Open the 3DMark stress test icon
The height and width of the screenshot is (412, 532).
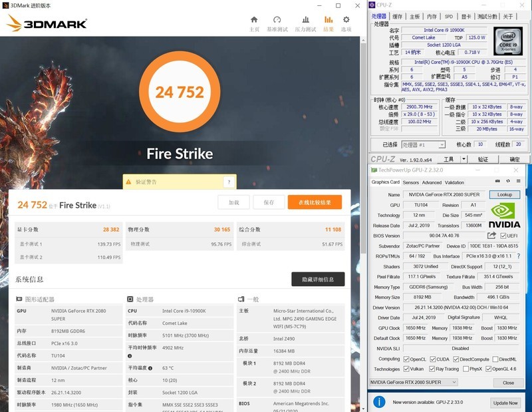tap(306, 20)
